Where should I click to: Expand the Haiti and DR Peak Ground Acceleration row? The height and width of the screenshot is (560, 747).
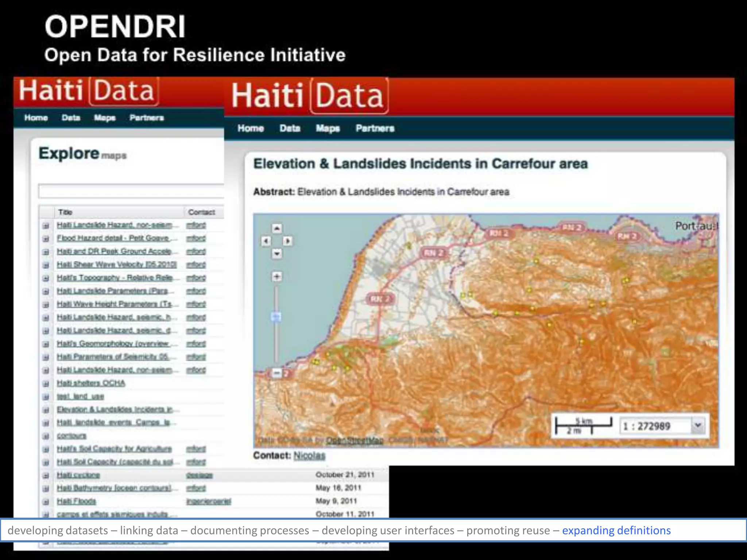coord(46,252)
